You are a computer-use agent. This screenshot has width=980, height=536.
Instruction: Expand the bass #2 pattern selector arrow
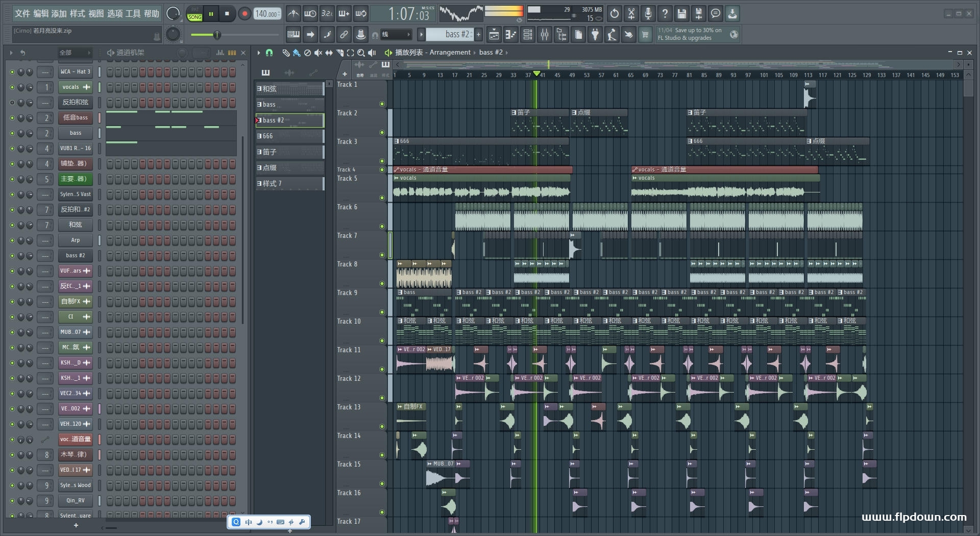pyautogui.click(x=421, y=35)
